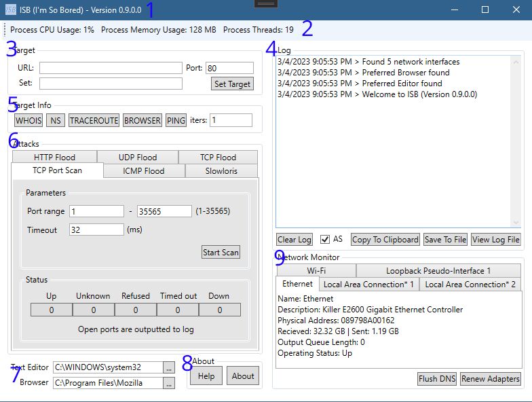Flush the DNS cache
532x402 pixels.
pyautogui.click(x=437, y=379)
